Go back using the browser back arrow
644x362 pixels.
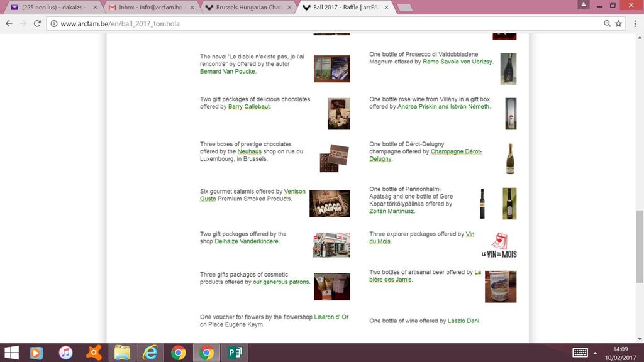pyautogui.click(x=9, y=23)
